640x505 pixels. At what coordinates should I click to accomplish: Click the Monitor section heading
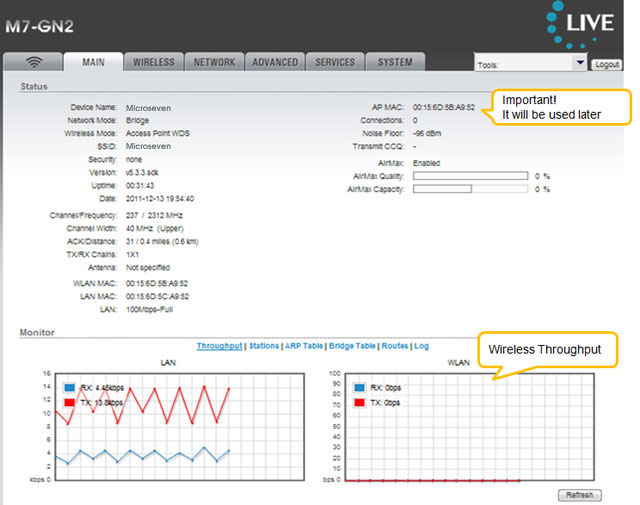click(x=37, y=332)
